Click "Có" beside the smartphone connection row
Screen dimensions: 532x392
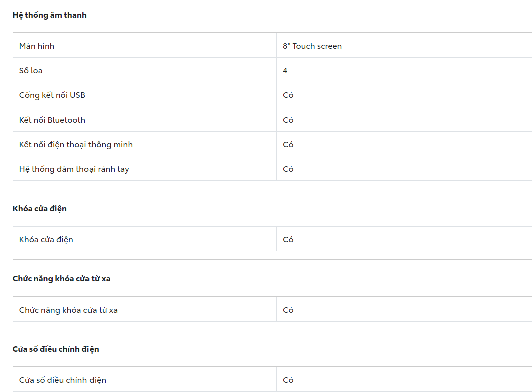[288, 145]
